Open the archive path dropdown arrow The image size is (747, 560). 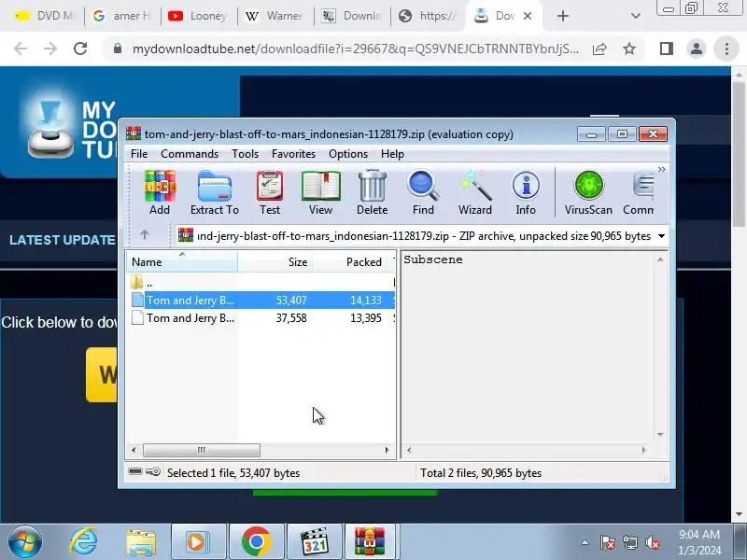[662, 236]
